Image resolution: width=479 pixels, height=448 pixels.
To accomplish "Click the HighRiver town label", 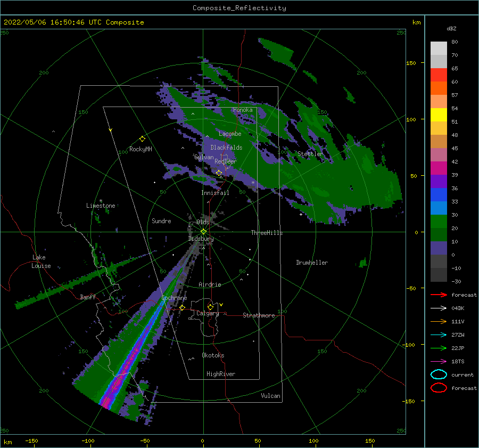I will tap(221, 374).
